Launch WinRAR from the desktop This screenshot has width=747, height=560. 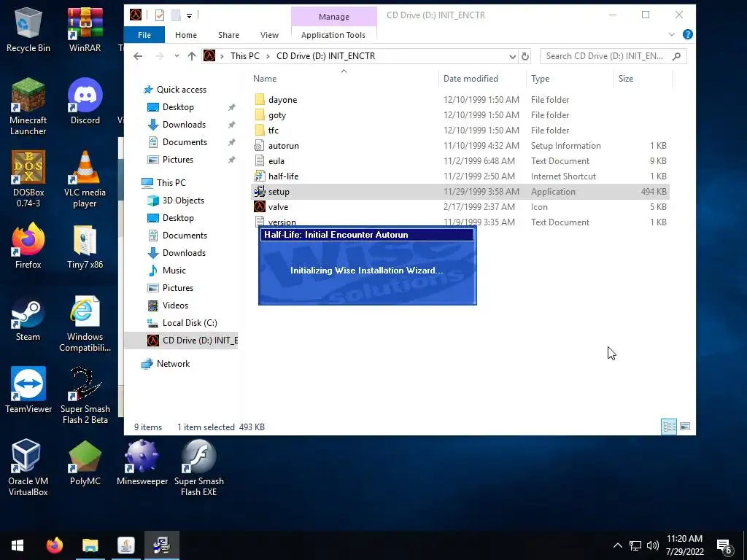(85, 29)
